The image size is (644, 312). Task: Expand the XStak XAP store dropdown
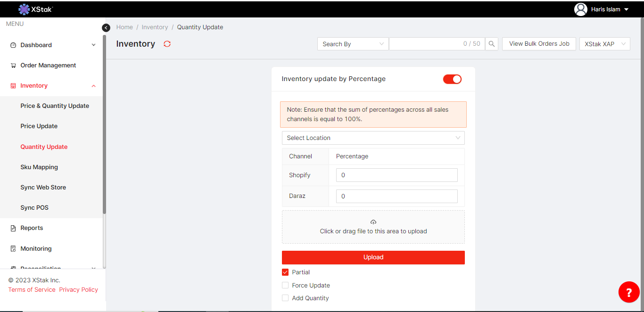point(604,44)
